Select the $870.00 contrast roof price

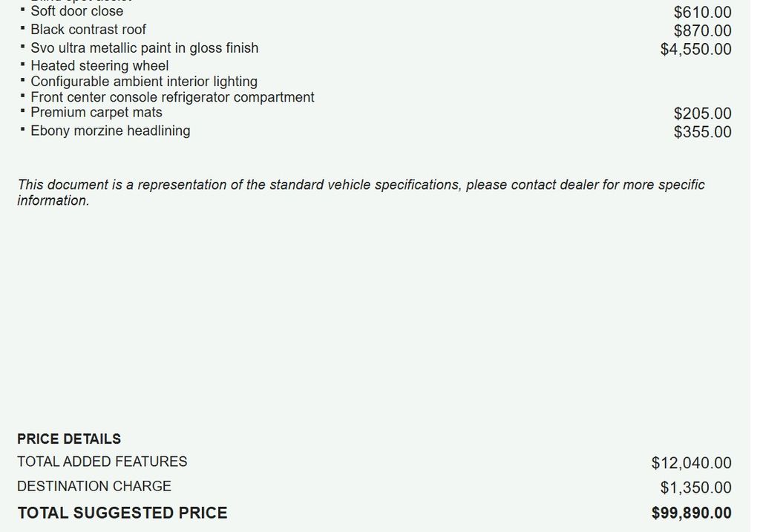[x=702, y=31]
